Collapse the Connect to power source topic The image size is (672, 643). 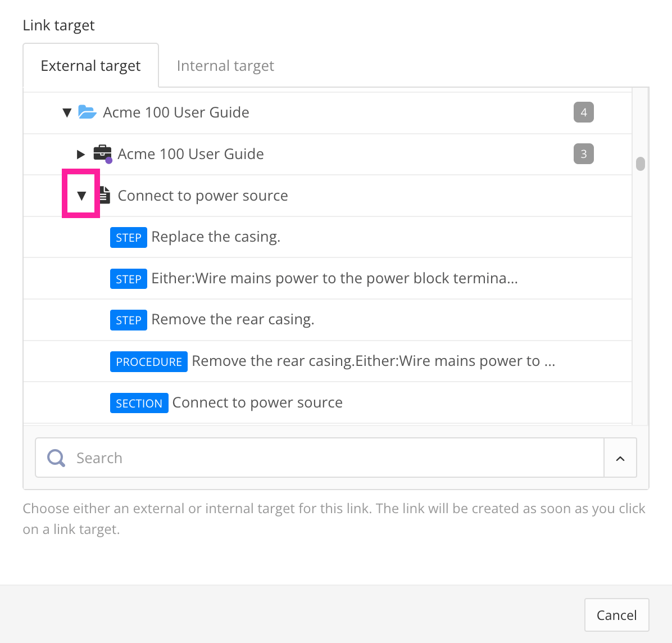tap(82, 194)
